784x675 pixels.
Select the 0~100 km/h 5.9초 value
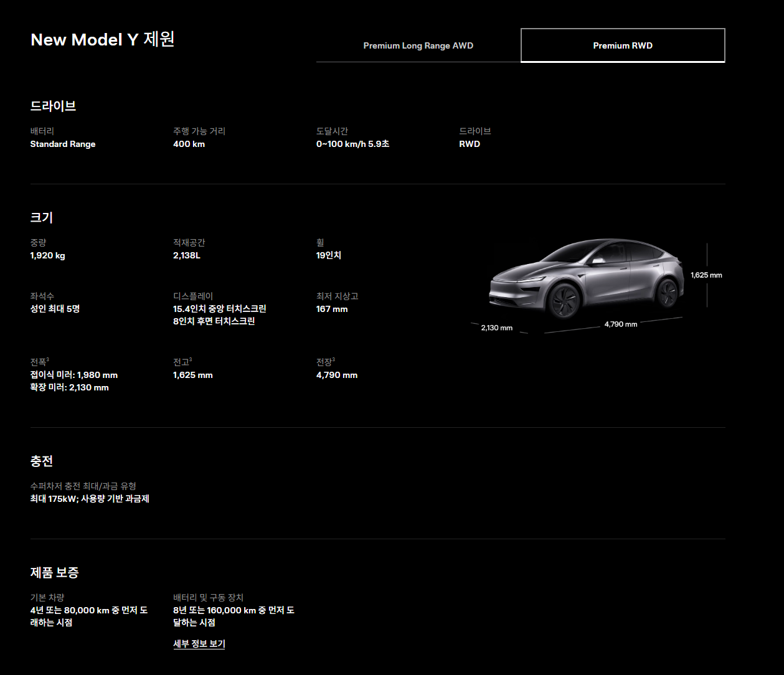(x=352, y=144)
